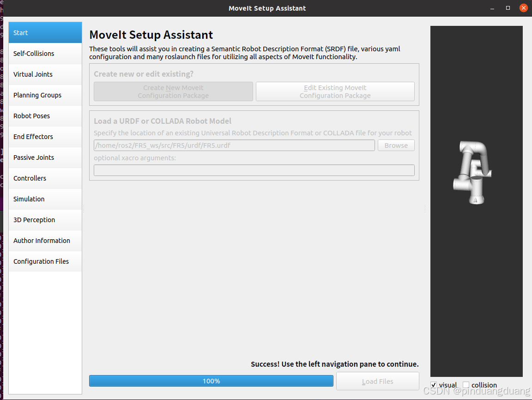Viewport: 532px width, 400px height.
Task: Click the 'Load a URDF or COLLADA Robot Model' heading
Action: [163, 121]
